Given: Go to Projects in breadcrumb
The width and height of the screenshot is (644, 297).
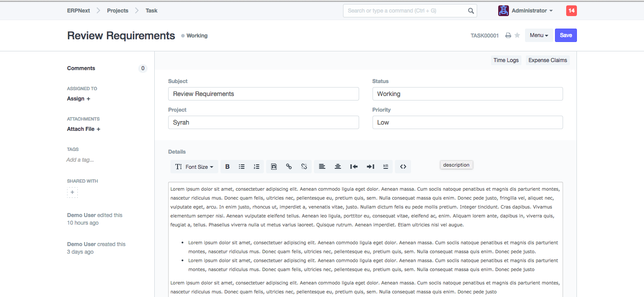Looking at the screenshot, I should pos(118,11).
